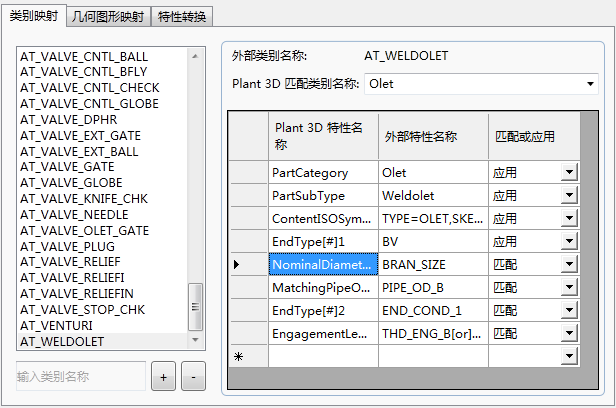Click the plus button to add category

(163, 376)
